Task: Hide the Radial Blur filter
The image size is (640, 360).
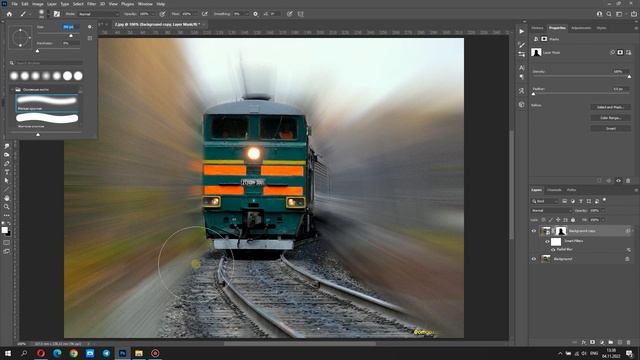Action: 553,249
